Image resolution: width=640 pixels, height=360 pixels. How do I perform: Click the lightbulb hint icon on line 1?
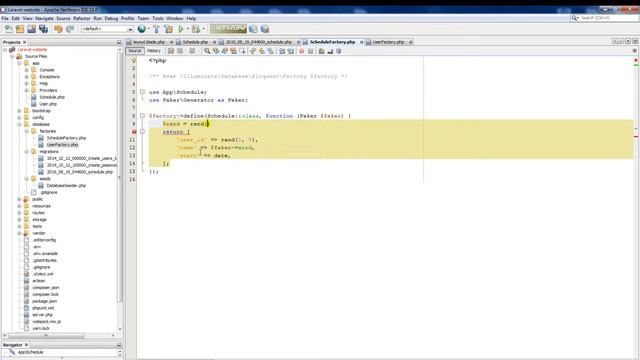coord(133,60)
